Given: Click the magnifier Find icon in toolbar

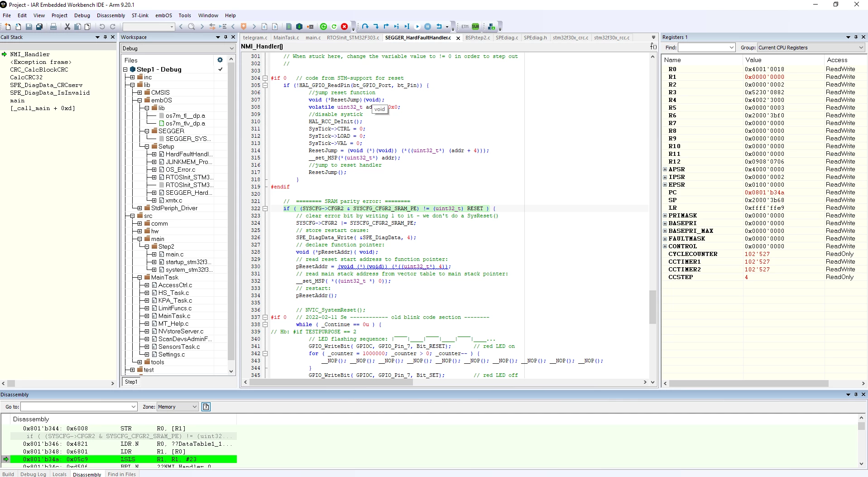Looking at the screenshot, I should 192,27.
